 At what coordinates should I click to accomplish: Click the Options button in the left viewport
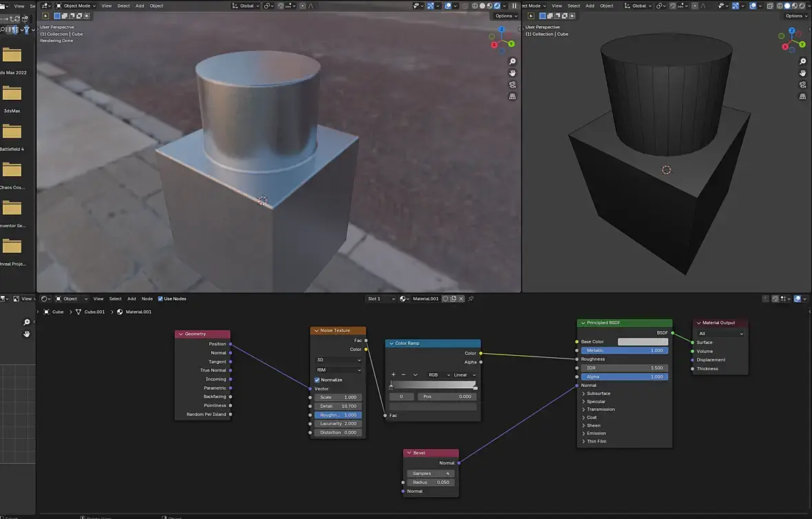point(505,16)
